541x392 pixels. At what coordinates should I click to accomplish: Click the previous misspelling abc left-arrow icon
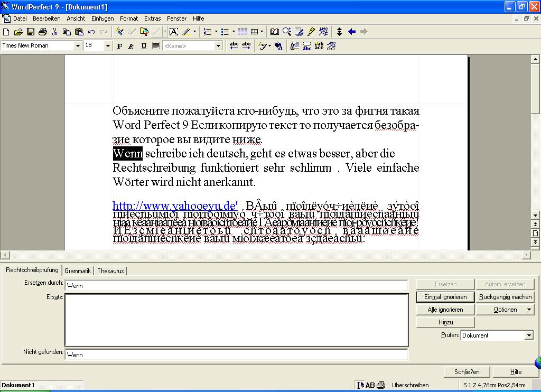(x=234, y=45)
